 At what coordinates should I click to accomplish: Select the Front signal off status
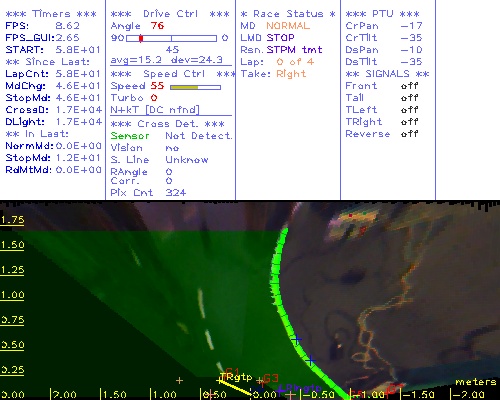[409, 86]
